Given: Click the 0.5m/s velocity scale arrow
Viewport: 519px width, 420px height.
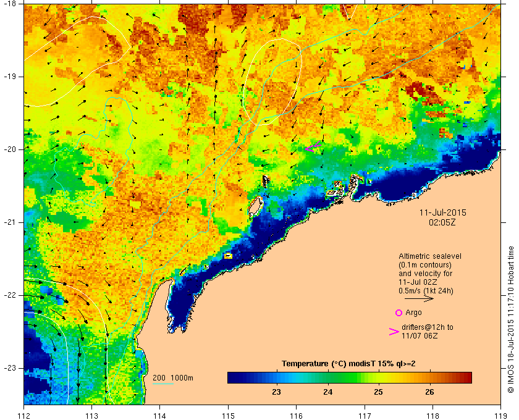Looking at the screenshot, I should pos(419,299).
